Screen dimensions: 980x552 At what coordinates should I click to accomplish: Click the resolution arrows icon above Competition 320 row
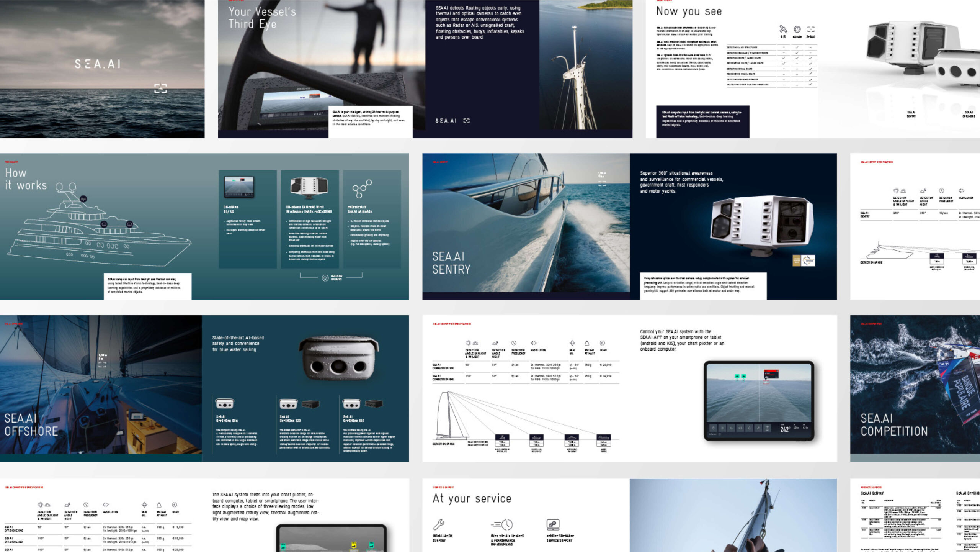(533, 343)
